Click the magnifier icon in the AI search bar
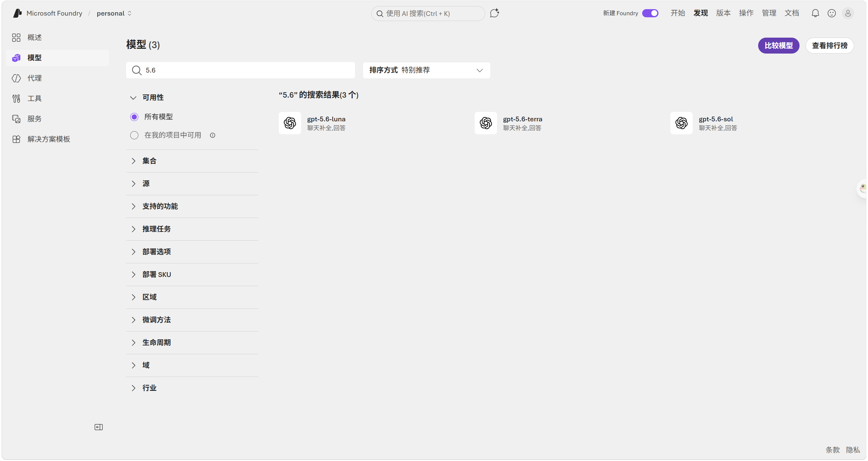 [x=380, y=14]
